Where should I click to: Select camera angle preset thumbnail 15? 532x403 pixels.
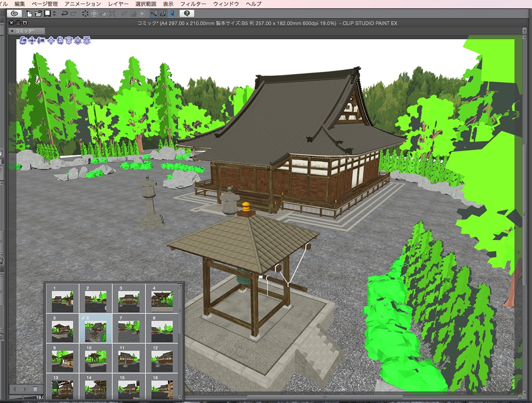[129, 388]
